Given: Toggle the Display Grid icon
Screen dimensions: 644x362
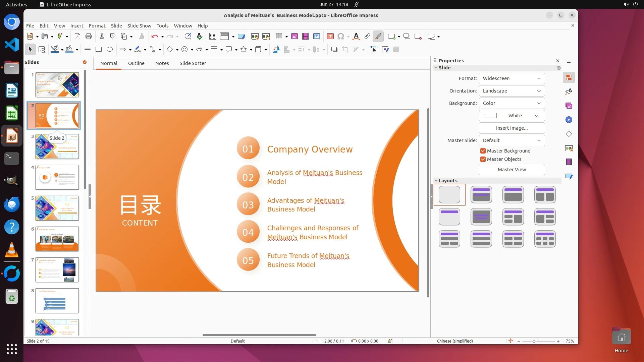Looking at the screenshot, I should (x=212, y=37).
